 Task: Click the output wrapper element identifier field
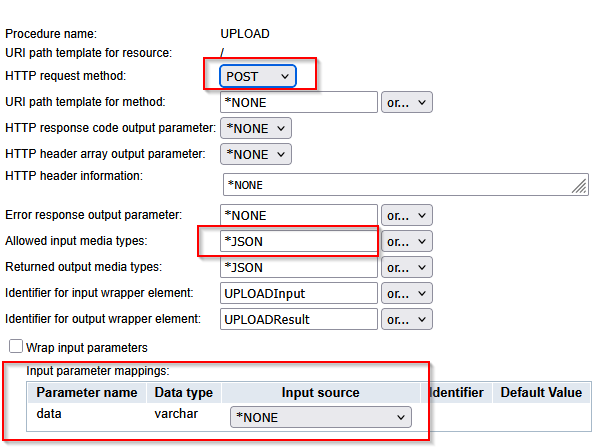298,319
